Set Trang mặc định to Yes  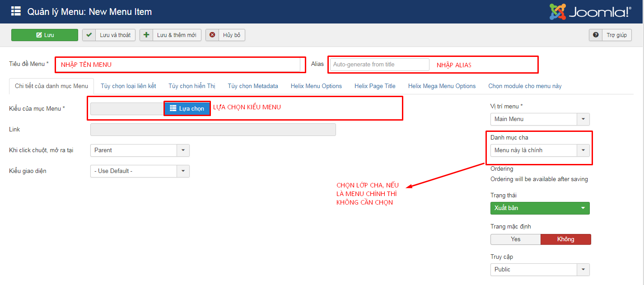click(515, 239)
